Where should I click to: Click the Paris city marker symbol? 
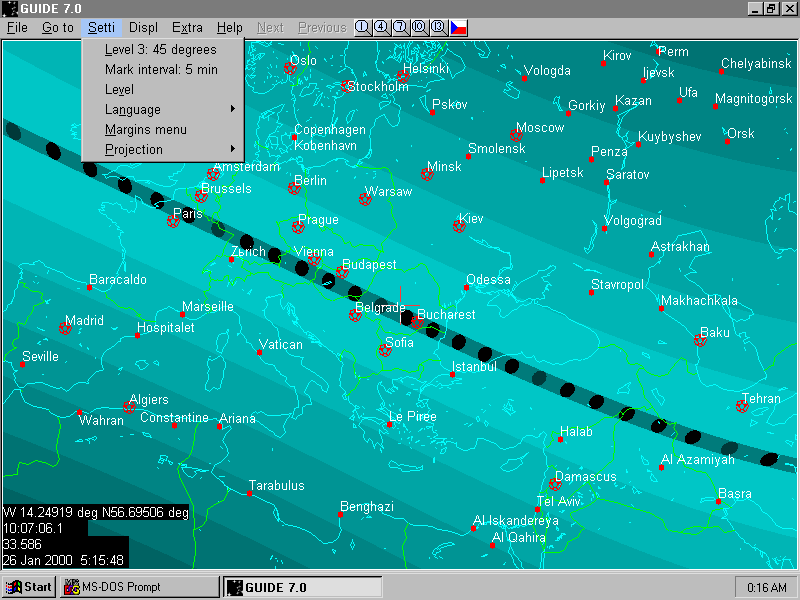pyautogui.click(x=173, y=221)
